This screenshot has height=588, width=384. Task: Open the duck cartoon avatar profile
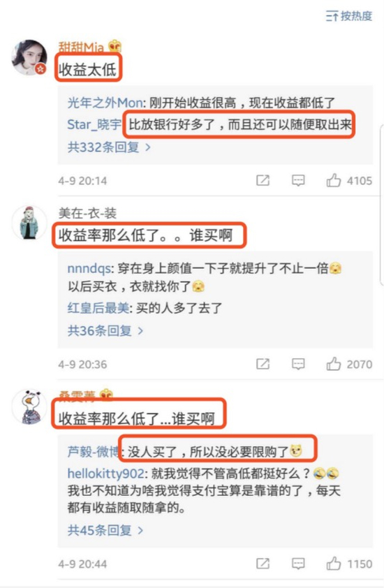coord(29,407)
